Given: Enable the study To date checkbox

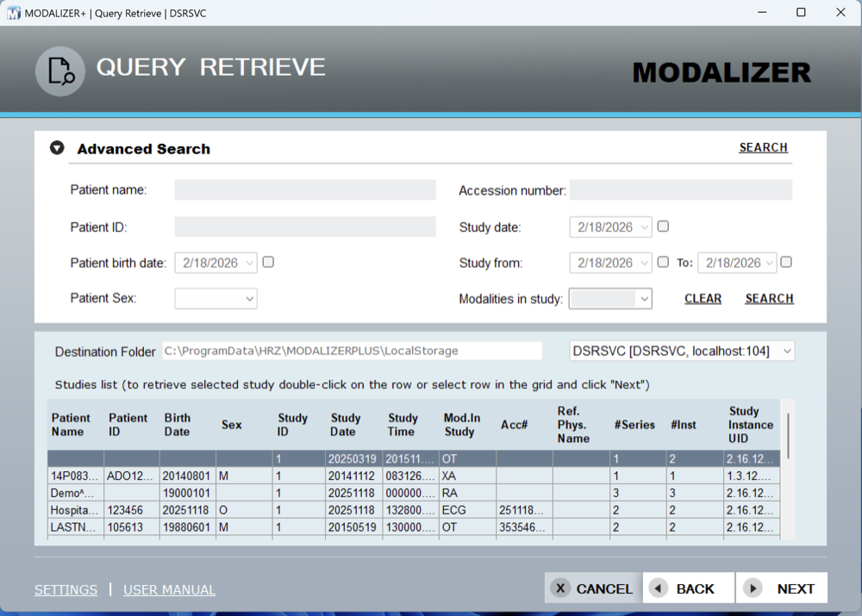Looking at the screenshot, I should pos(786,262).
